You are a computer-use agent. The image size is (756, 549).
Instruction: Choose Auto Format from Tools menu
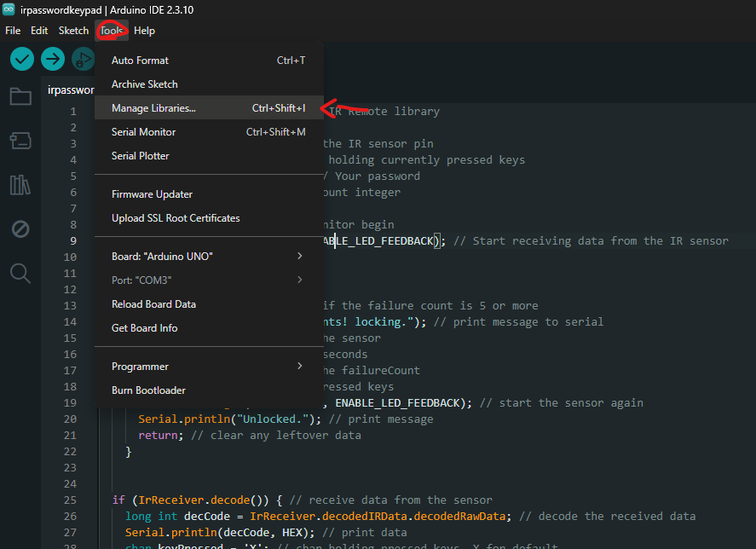(209, 61)
